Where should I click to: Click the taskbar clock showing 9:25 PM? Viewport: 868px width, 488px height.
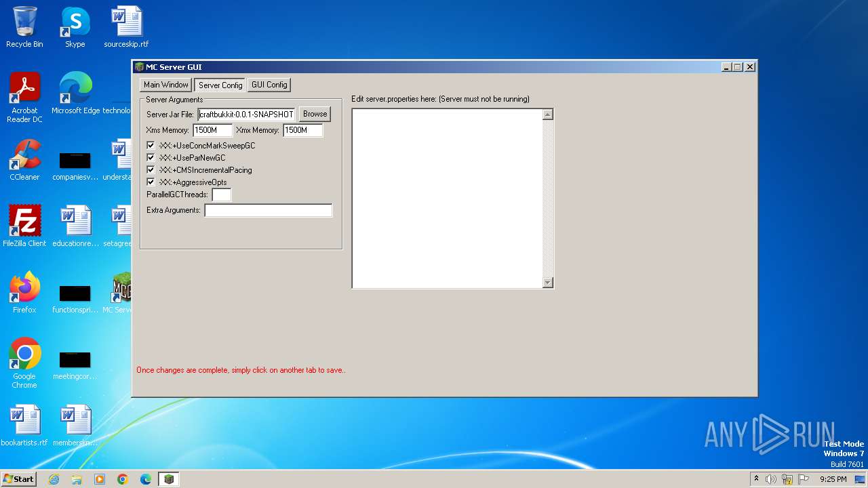(833, 479)
